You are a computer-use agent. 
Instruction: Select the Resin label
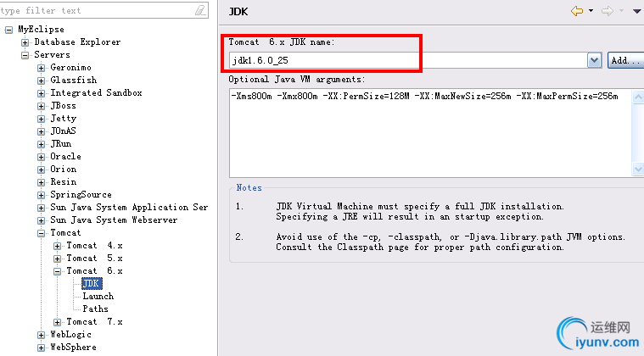point(64,181)
